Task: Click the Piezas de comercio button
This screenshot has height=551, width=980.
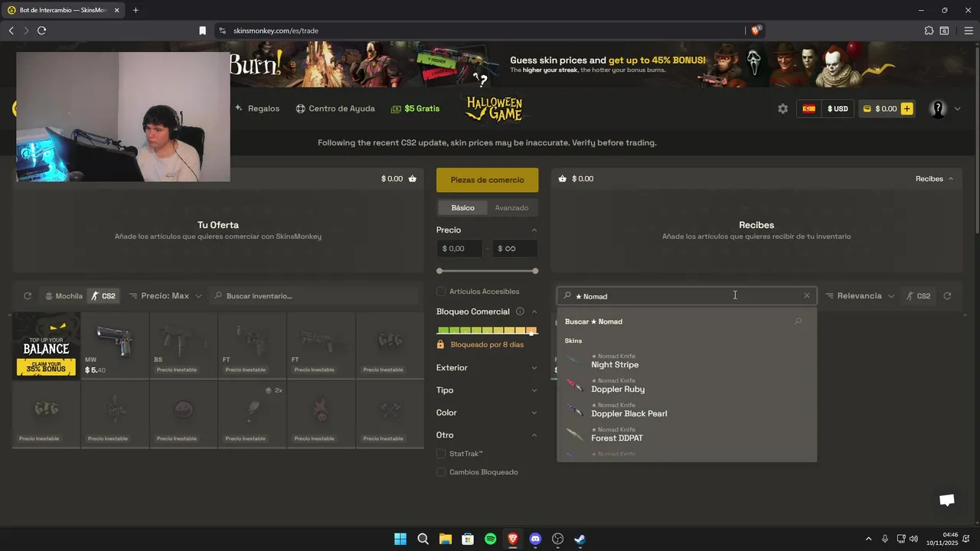Action: click(x=487, y=180)
